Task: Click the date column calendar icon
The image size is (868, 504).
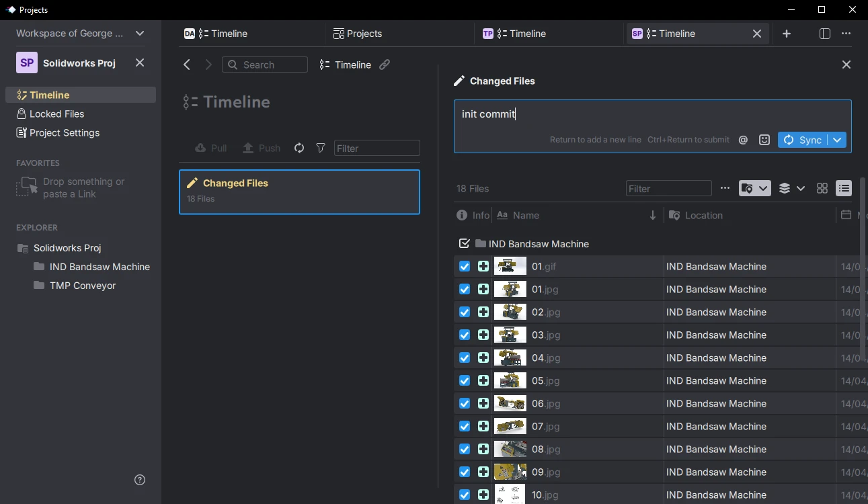Action: coord(846,215)
